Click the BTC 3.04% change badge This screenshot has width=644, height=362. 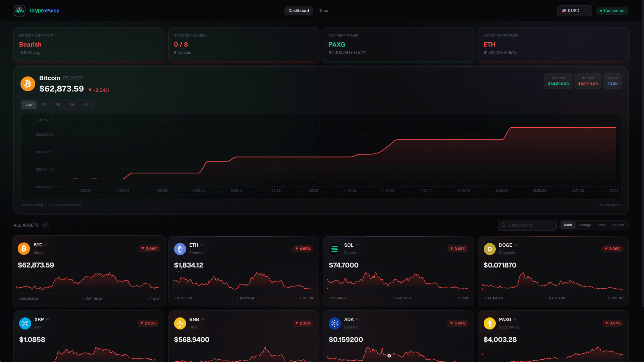(149, 249)
